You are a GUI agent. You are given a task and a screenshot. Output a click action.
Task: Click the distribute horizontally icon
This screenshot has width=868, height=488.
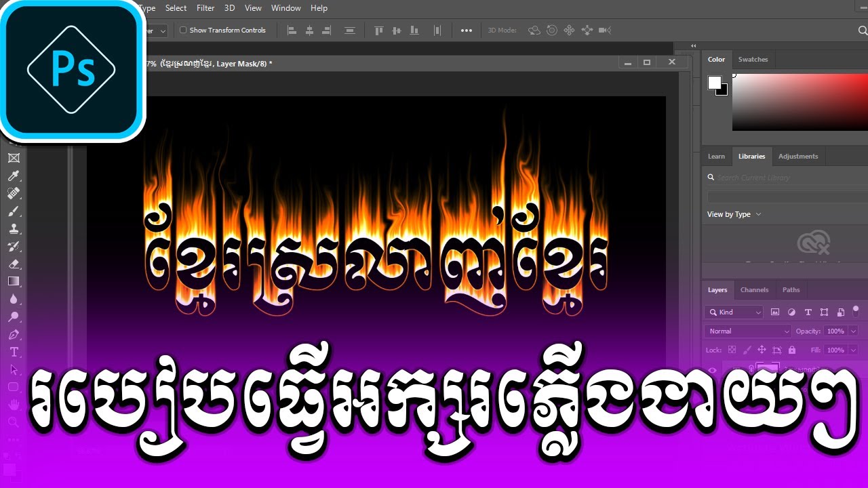pyautogui.click(x=437, y=30)
